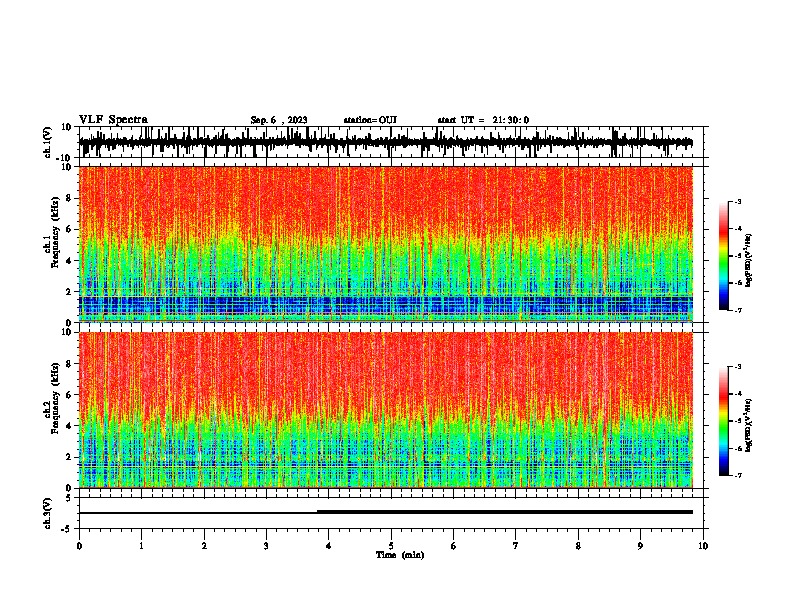Viewport: 792px width, 612px height.
Task: Click the "ch.1(V)" waveform axis label
Action: point(48,142)
